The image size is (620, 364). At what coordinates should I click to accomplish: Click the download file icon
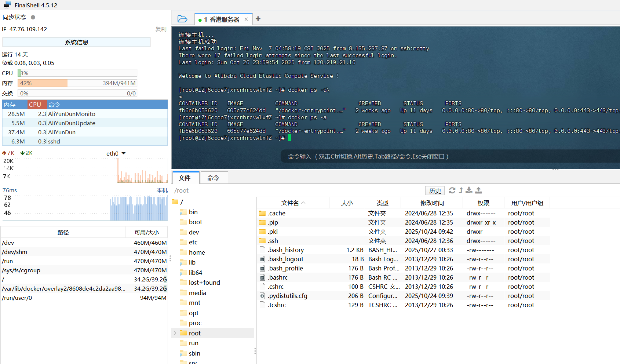click(x=469, y=190)
